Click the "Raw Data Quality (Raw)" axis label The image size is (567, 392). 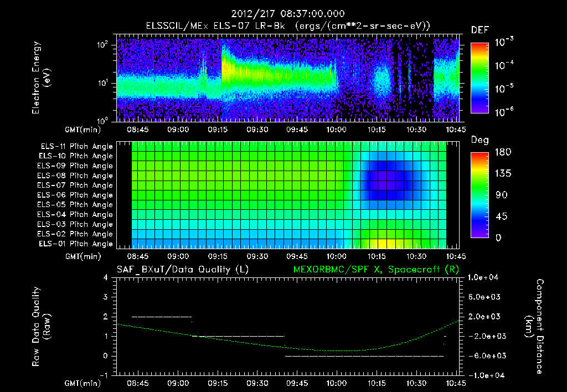point(41,327)
